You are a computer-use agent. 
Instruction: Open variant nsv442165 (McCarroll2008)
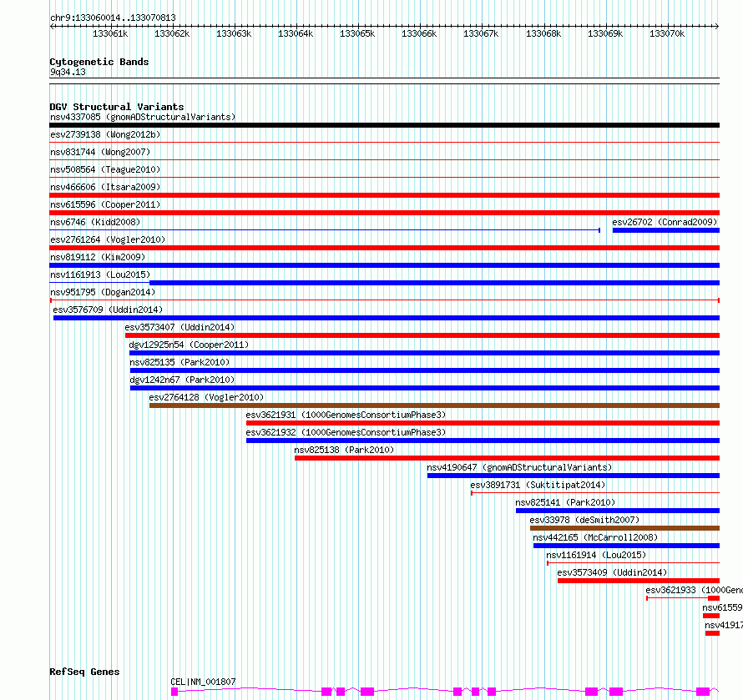point(595,537)
